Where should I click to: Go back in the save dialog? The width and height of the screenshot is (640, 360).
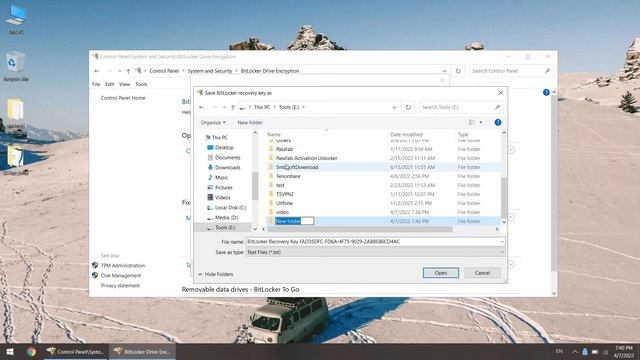[x=202, y=107]
